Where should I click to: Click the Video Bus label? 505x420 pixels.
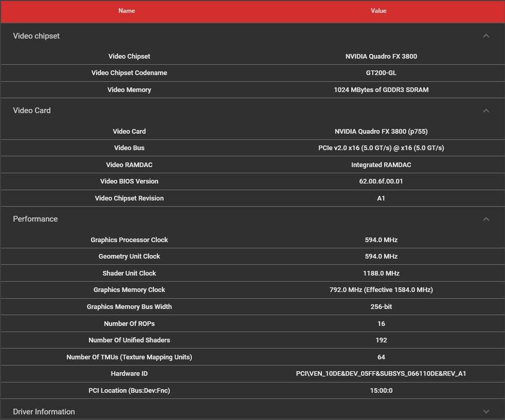point(129,148)
